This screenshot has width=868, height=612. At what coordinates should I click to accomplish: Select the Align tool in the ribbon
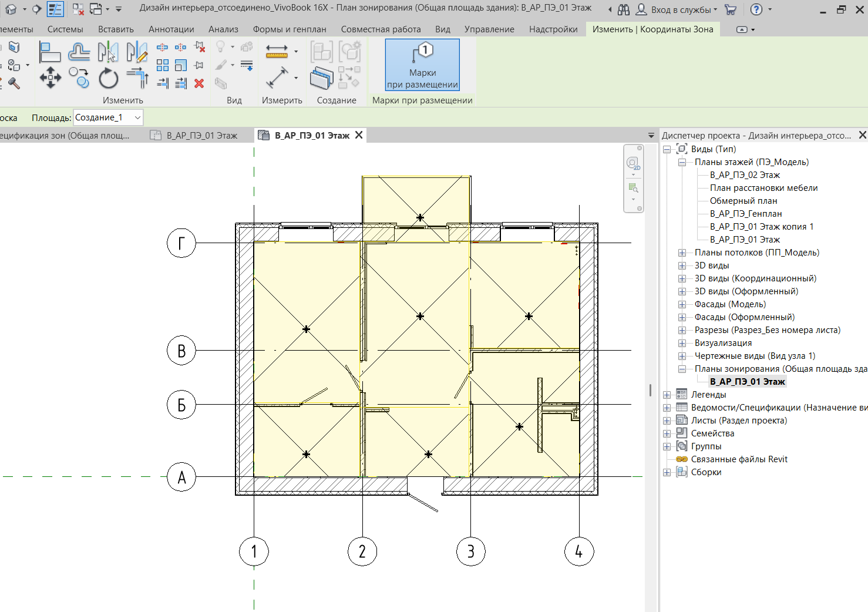[x=50, y=52]
